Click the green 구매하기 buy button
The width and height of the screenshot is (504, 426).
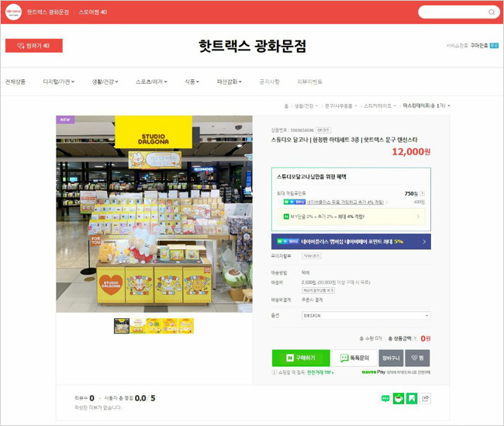[301, 358]
